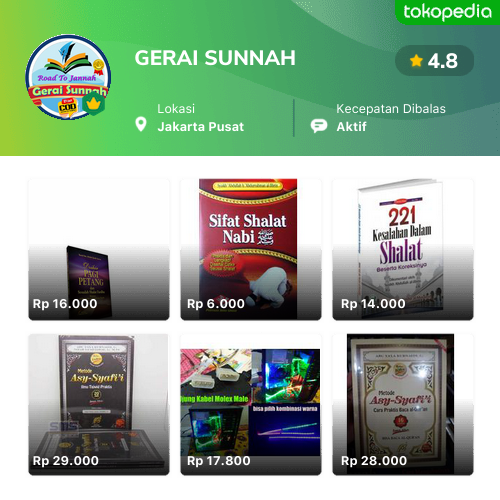
Task: Open the Dzikir Pagi Petang book product
Action: (x=99, y=250)
